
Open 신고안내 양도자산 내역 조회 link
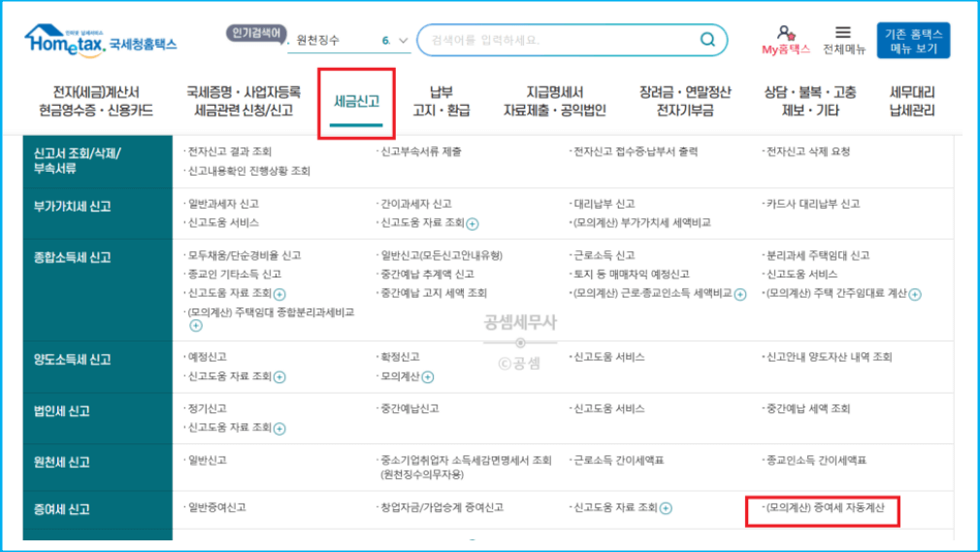(830, 357)
